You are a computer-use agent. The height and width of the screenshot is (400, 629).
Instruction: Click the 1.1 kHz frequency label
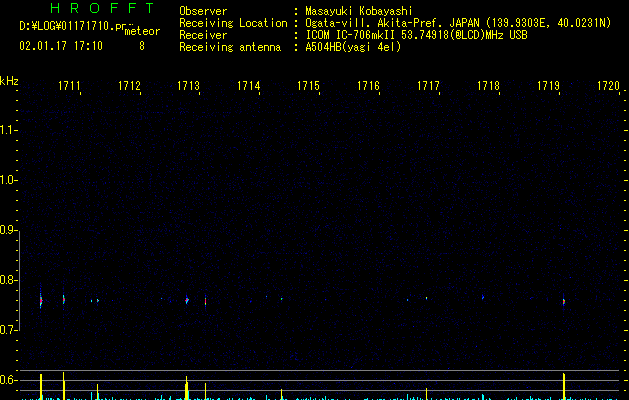[x=8, y=130]
